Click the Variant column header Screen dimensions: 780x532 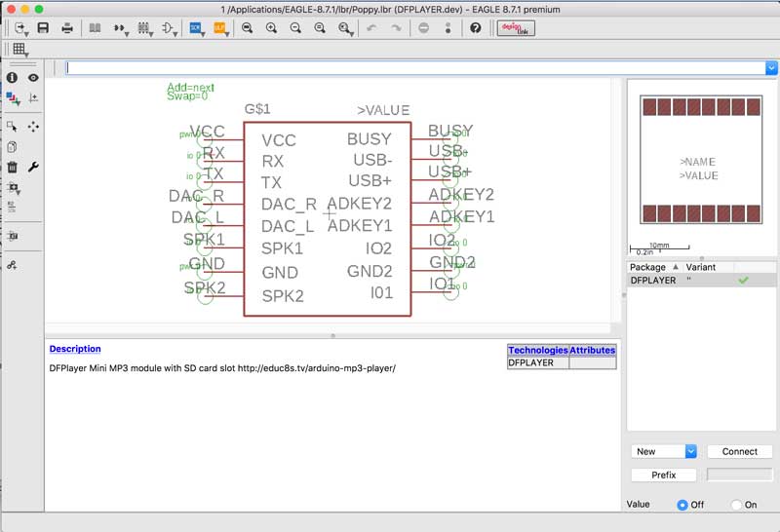click(x=700, y=267)
